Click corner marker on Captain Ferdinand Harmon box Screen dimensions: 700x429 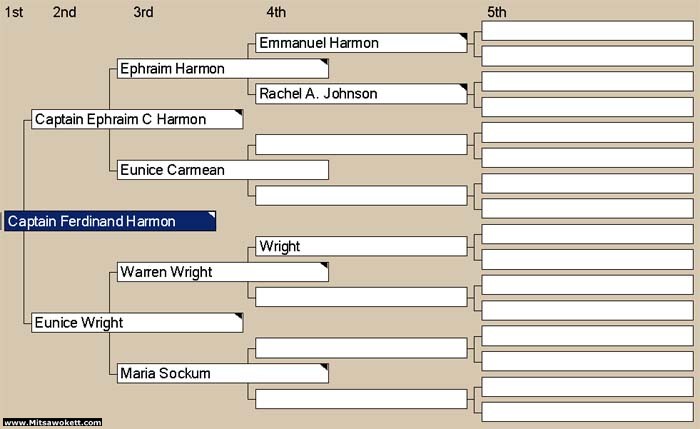[x=212, y=215]
